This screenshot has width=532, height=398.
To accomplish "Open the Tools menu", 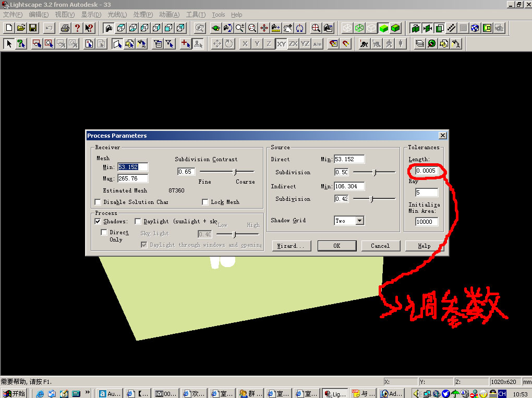I will [x=219, y=15].
